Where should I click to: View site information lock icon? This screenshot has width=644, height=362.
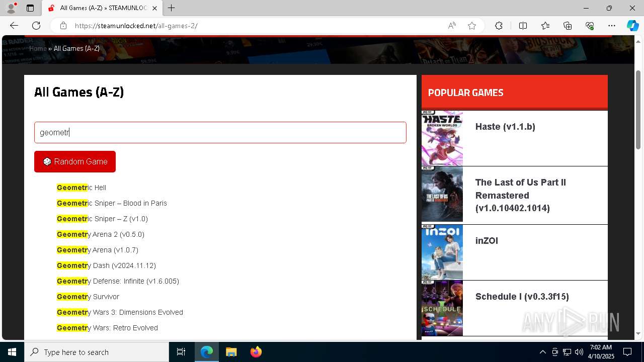[x=63, y=26]
